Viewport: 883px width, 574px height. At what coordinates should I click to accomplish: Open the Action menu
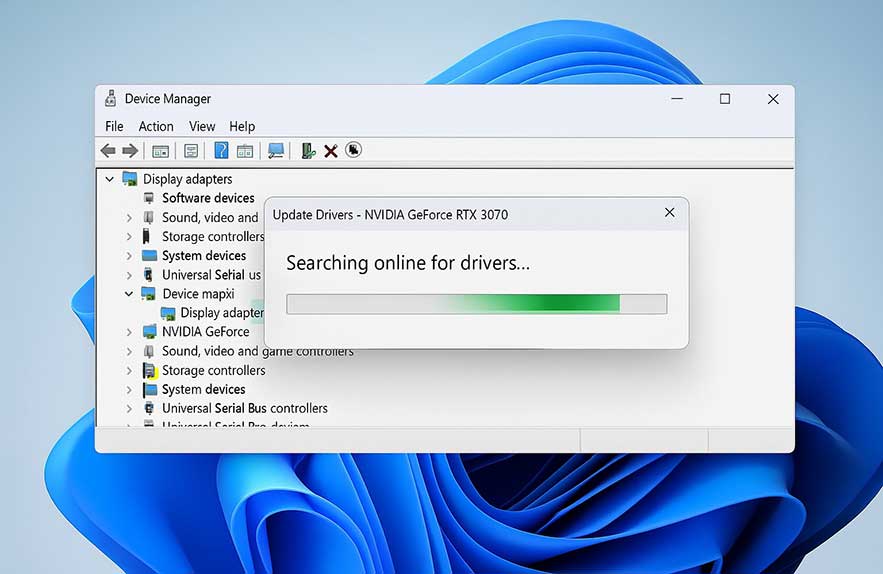click(x=156, y=126)
